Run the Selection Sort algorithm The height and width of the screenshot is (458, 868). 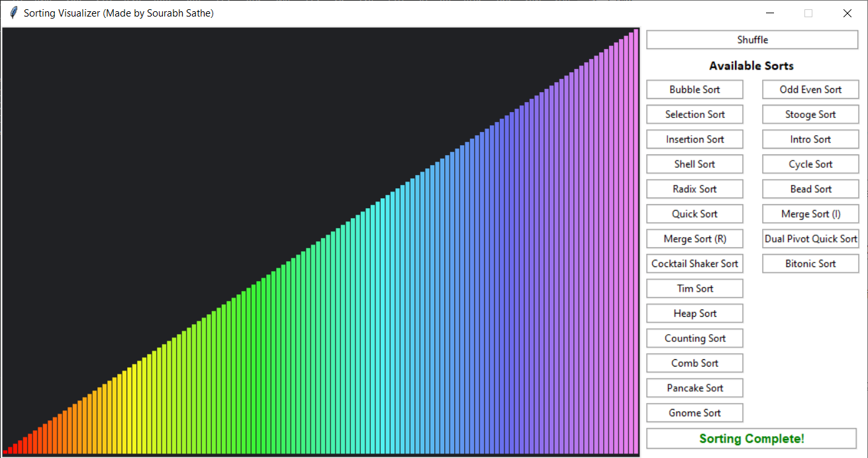click(695, 114)
